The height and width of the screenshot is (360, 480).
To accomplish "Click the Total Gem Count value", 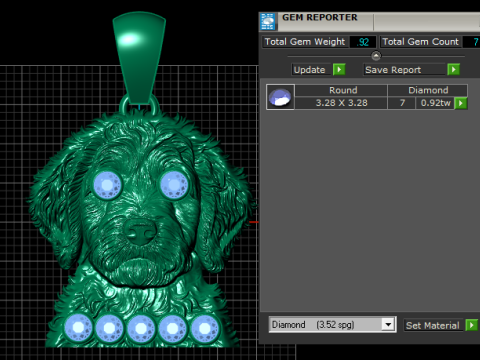I will [472, 42].
